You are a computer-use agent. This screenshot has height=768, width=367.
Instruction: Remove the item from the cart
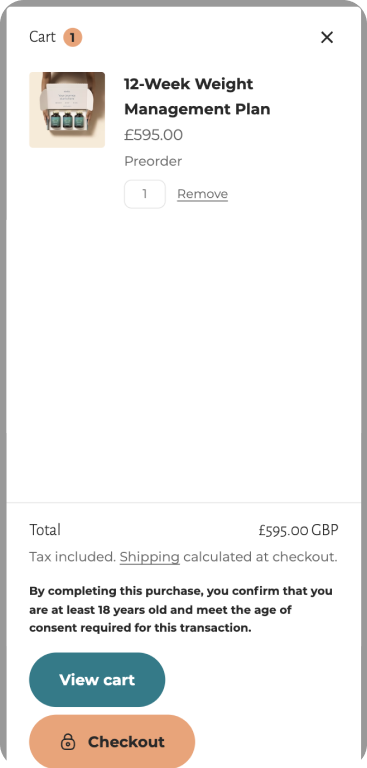coord(202,194)
